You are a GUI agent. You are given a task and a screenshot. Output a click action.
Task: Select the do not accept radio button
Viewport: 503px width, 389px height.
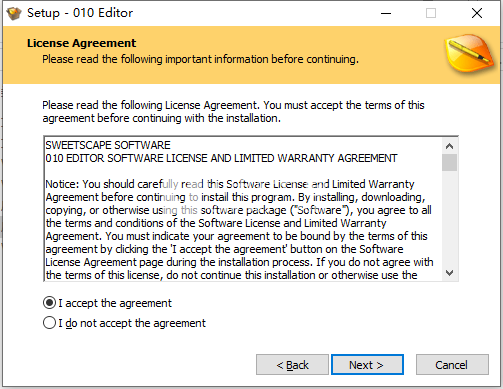point(49,323)
